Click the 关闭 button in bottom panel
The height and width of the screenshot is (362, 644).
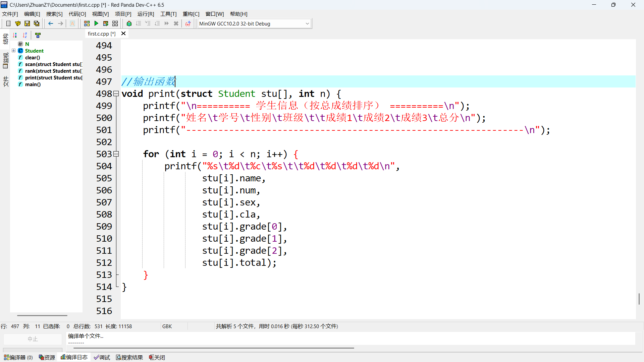click(x=157, y=357)
